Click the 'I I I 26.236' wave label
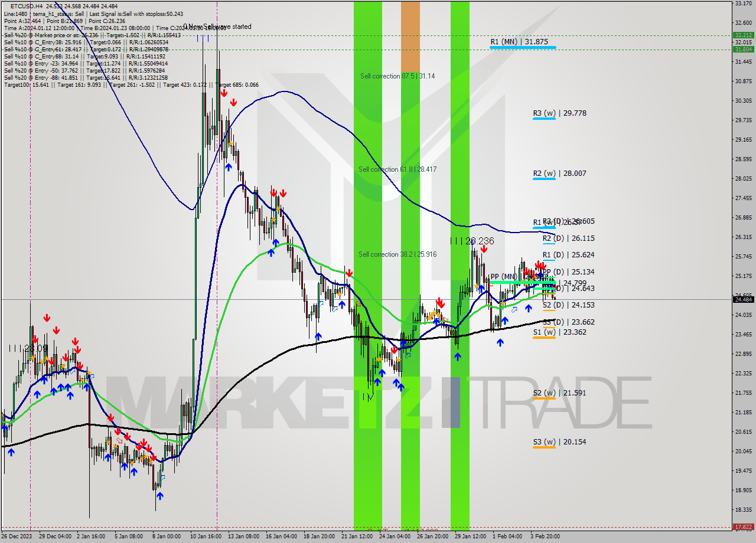The height and width of the screenshot is (543, 756). (x=472, y=241)
